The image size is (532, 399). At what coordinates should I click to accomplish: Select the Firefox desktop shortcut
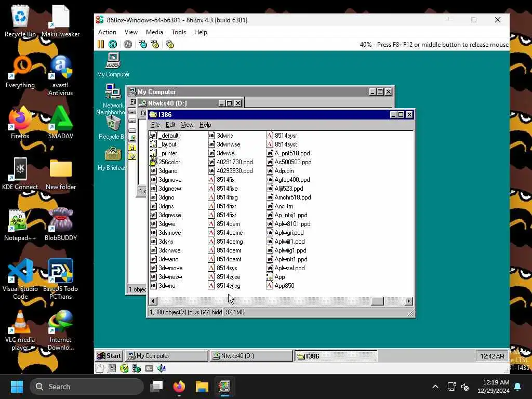coord(20,123)
